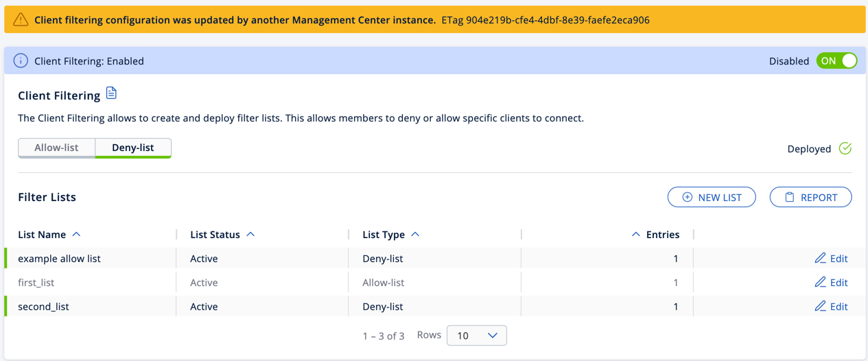Screen dimensions: 868x361
Task: Click the REPORT button
Action: point(810,197)
